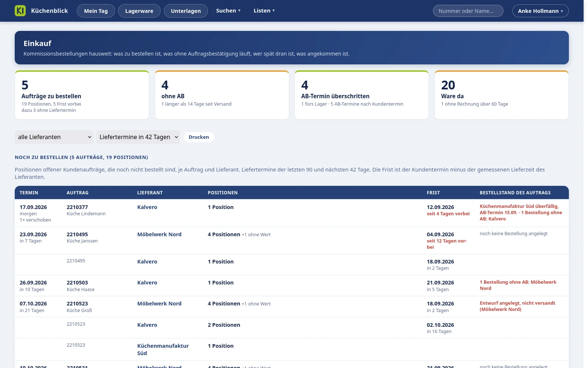Click the TERMIN column header
The width and height of the screenshot is (588, 368).
(29, 192)
